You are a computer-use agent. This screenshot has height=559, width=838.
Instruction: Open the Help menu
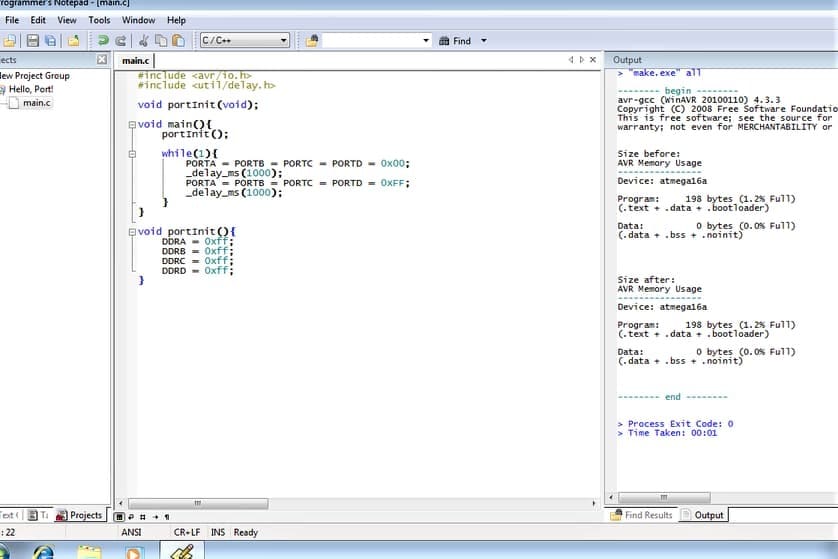tap(176, 20)
